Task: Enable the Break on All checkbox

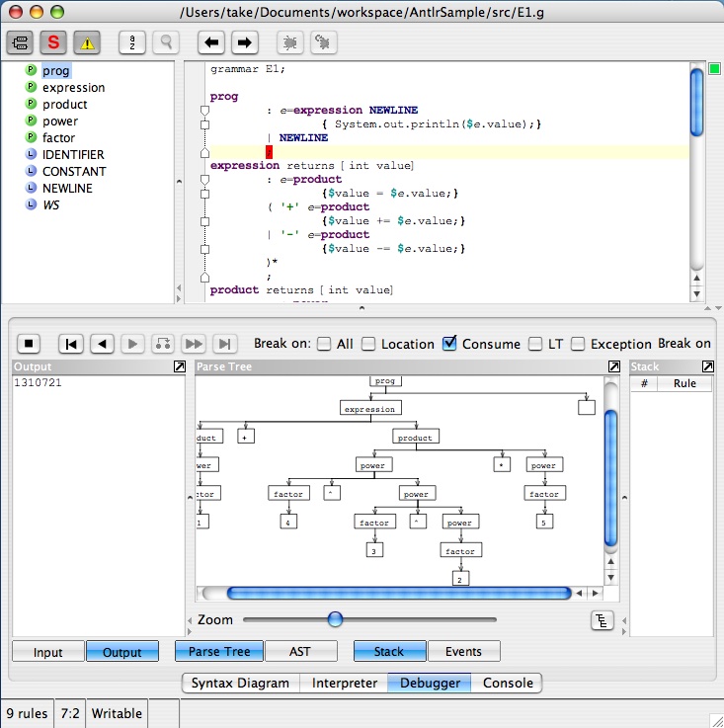Action: (x=324, y=344)
